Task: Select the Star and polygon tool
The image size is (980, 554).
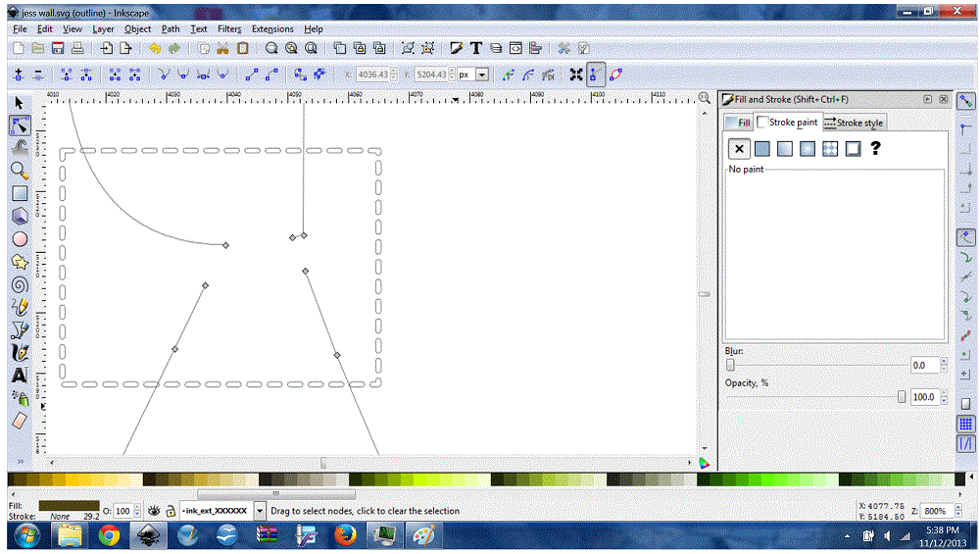Action: tap(19, 262)
